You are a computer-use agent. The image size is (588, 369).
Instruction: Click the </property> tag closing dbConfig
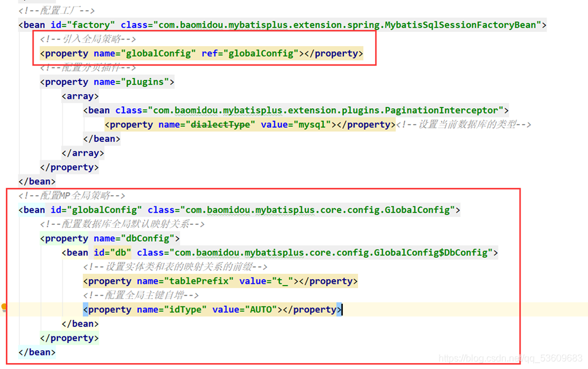(x=69, y=338)
